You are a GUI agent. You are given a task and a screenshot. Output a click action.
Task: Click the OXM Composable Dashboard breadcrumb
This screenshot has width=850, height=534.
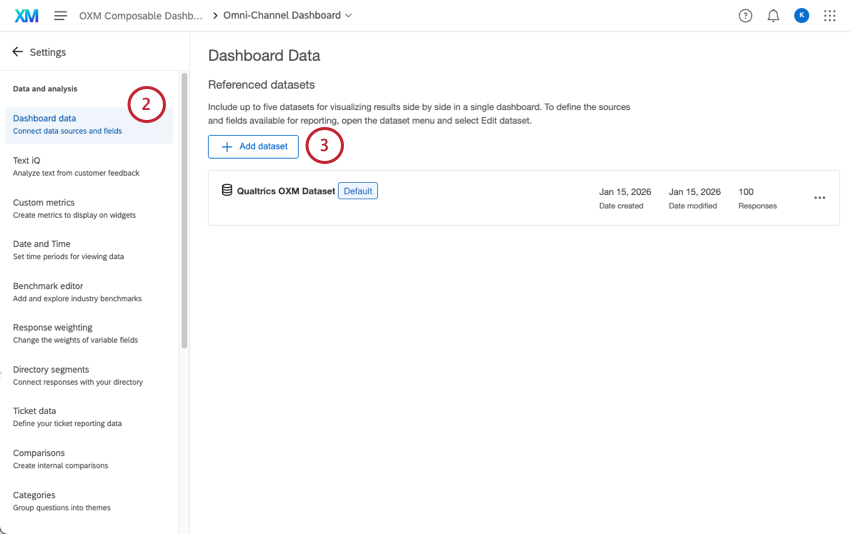tap(140, 16)
